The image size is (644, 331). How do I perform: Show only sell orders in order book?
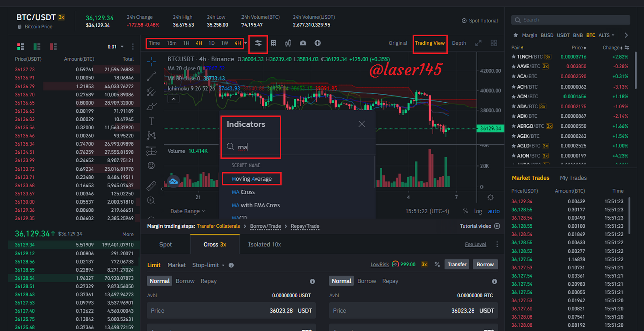point(53,47)
